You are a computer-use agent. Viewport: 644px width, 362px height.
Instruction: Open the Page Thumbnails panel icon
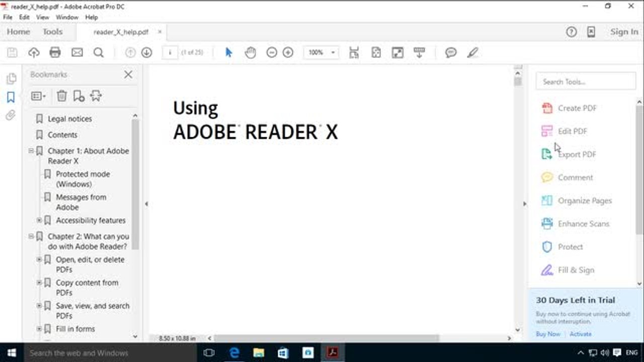point(11,78)
